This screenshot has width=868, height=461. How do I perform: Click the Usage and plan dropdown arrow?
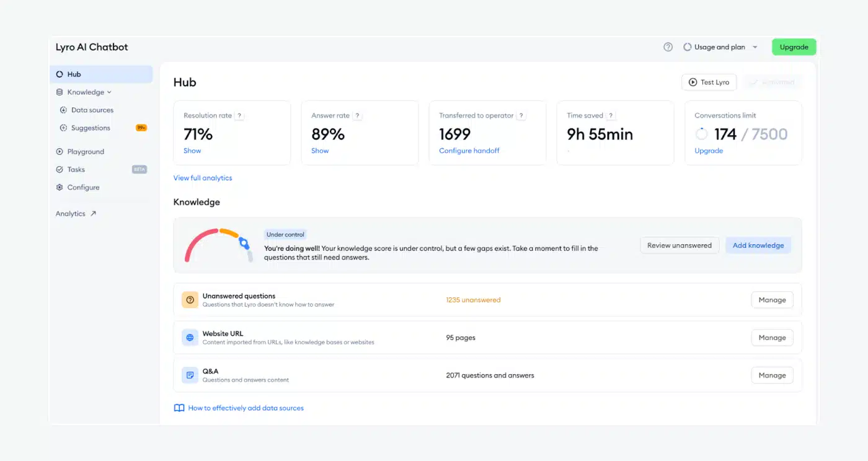tap(755, 47)
